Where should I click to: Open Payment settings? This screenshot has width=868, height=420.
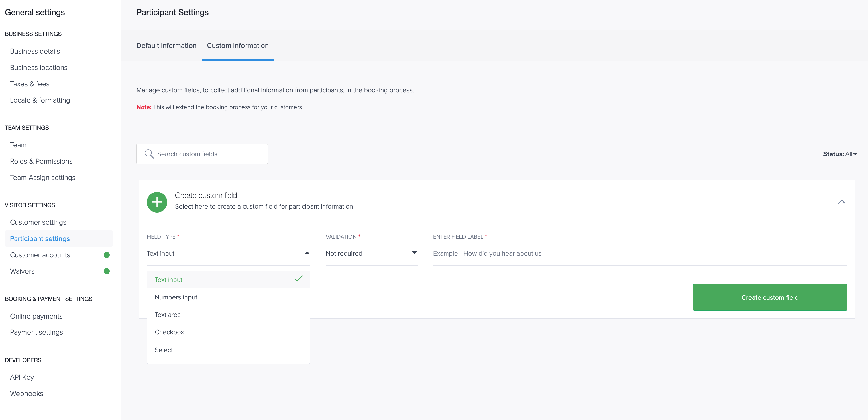(x=36, y=332)
